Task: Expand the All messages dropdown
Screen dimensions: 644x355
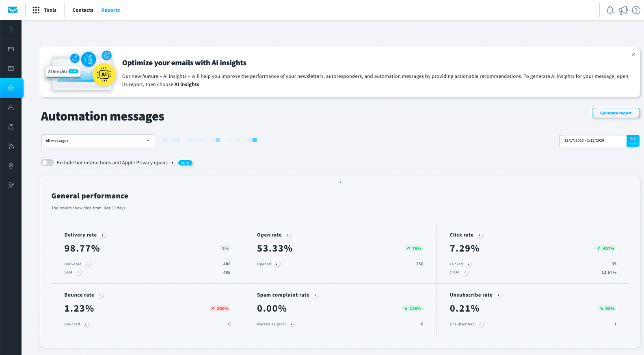Action: (x=97, y=141)
